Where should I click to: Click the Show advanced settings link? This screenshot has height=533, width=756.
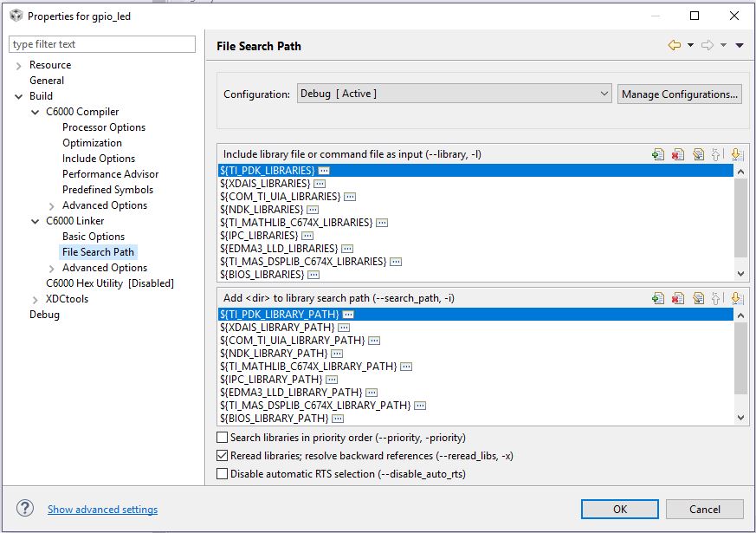(102, 510)
